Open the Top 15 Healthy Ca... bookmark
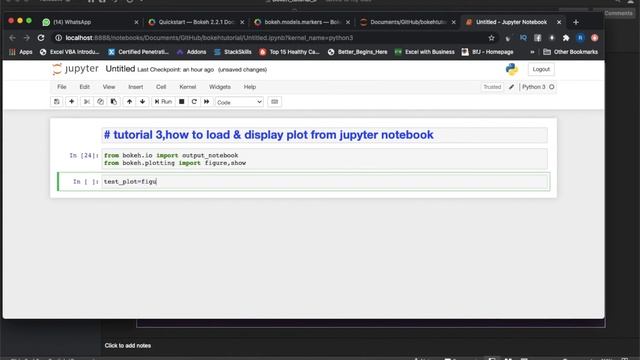The width and height of the screenshot is (640, 360). click(x=289, y=52)
